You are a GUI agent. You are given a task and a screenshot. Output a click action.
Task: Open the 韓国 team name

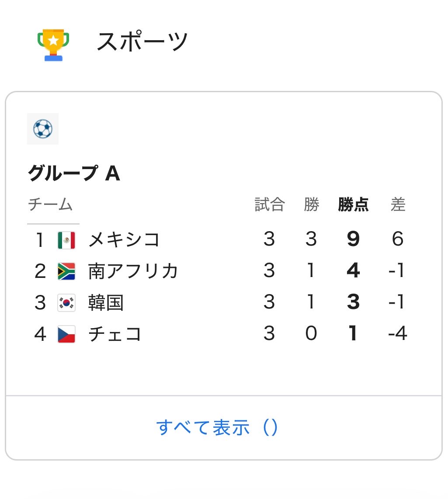point(106,302)
